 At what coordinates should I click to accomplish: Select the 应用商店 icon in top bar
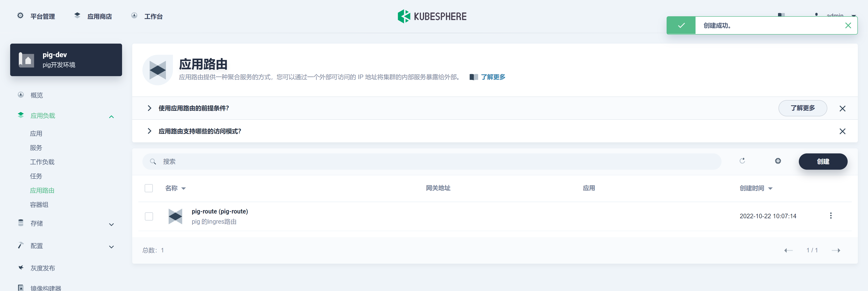77,15
